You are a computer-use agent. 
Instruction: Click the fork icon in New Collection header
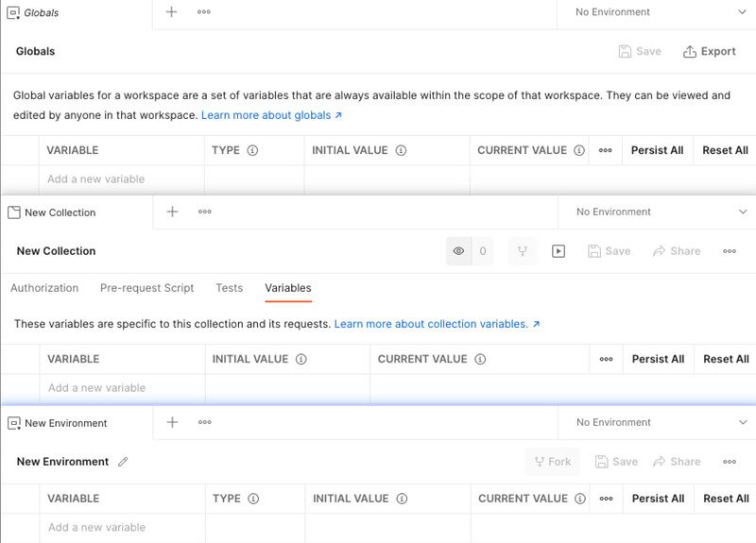point(522,251)
